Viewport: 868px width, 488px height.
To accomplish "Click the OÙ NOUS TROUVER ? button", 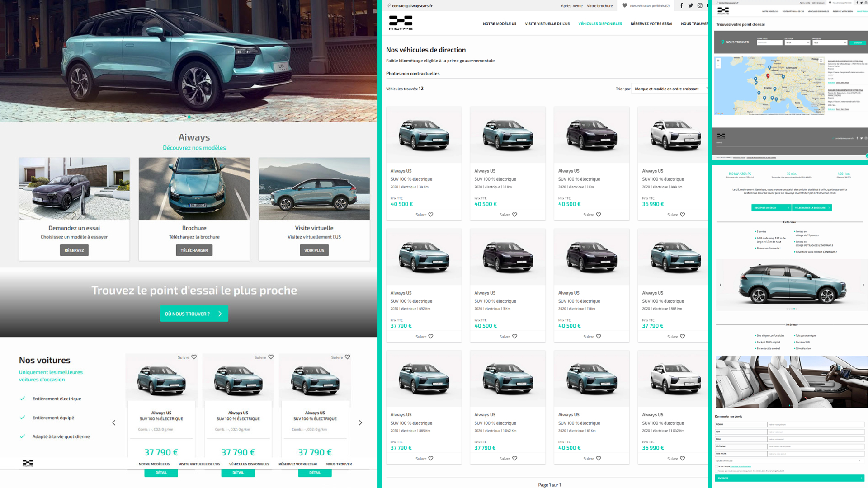I will tap(194, 314).
